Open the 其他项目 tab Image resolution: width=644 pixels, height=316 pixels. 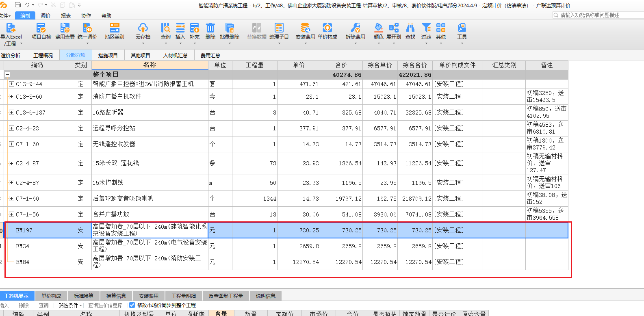[x=141, y=55]
